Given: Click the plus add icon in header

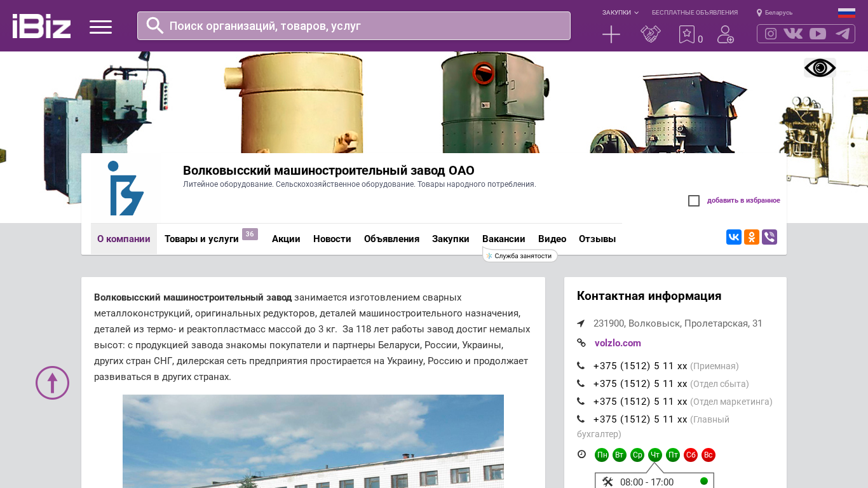Looking at the screenshot, I should [611, 34].
